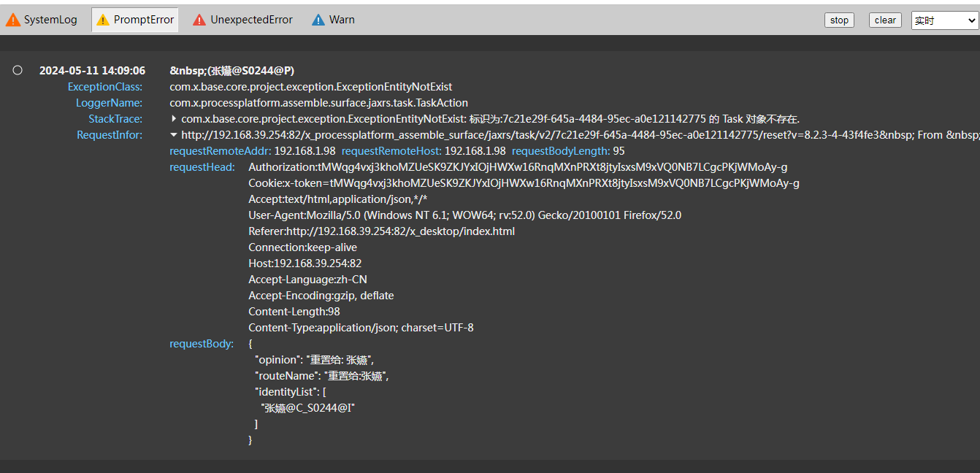Click the User-Agent header line
This screenshot has height=473, width=980.
[464, 215]
